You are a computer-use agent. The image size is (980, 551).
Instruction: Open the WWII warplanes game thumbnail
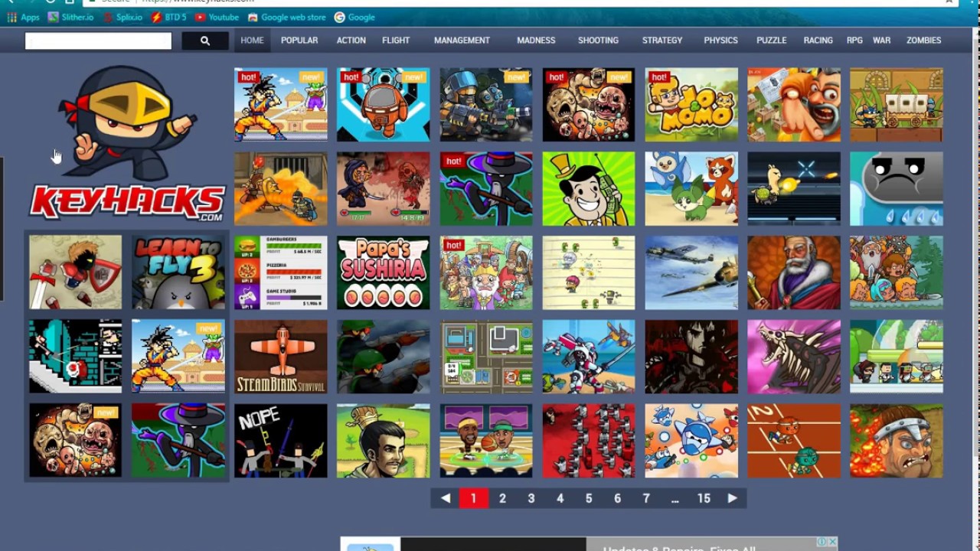click(x=691, y=272)
